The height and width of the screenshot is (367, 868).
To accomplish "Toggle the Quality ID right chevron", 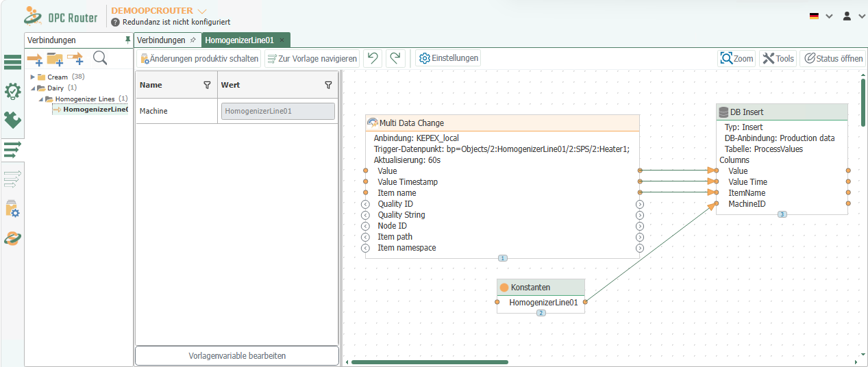I will [640, 204].
